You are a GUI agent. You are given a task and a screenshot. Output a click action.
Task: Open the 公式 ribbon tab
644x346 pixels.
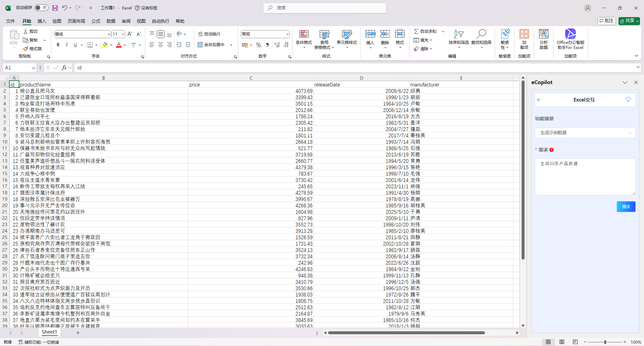[96, 21]
